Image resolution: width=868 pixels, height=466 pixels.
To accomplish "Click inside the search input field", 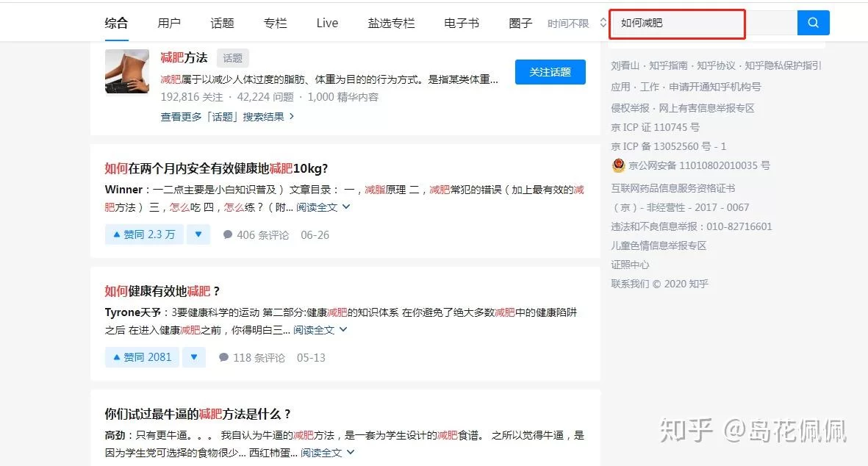I will (676, 23).
